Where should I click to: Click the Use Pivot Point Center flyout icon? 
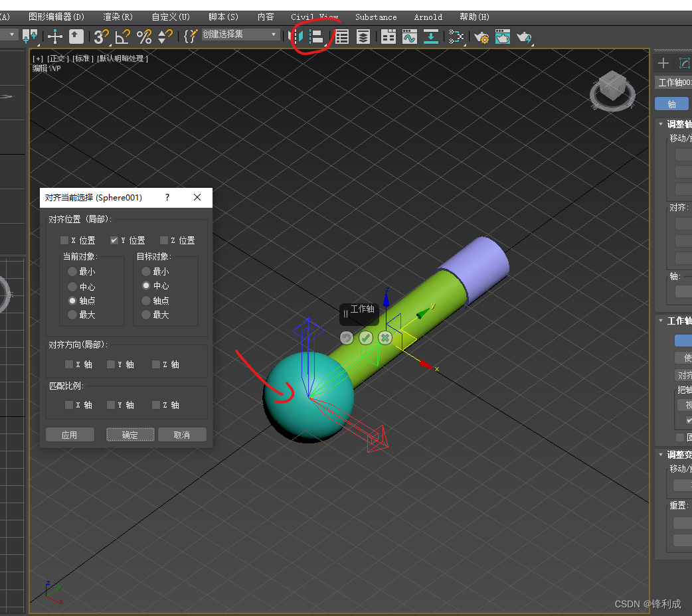coord(30,37)
